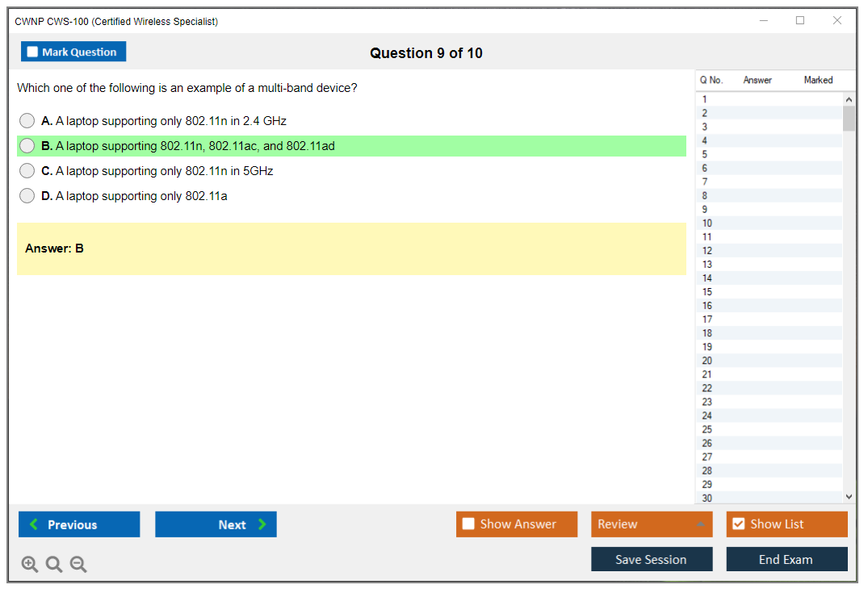Uncheck the Show List checkbox

tap(738, 524)
